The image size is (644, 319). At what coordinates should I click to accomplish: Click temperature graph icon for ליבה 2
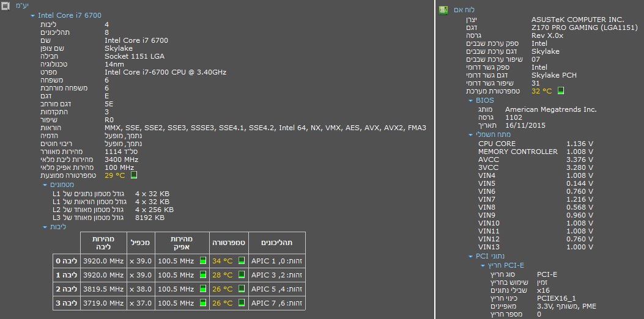pos(242,288)
